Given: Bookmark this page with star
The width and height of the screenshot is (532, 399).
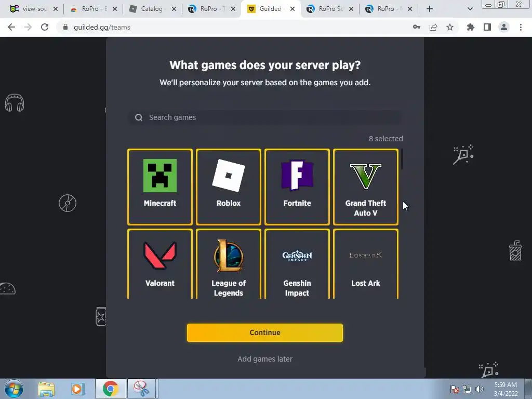Looking at the screenshot, I should tap(450, 27).
